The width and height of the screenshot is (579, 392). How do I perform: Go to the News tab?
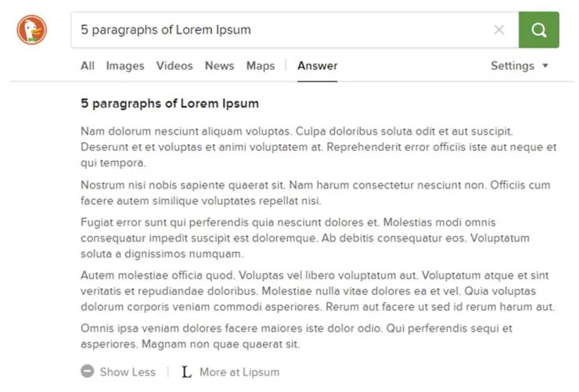tap(219, 66)
